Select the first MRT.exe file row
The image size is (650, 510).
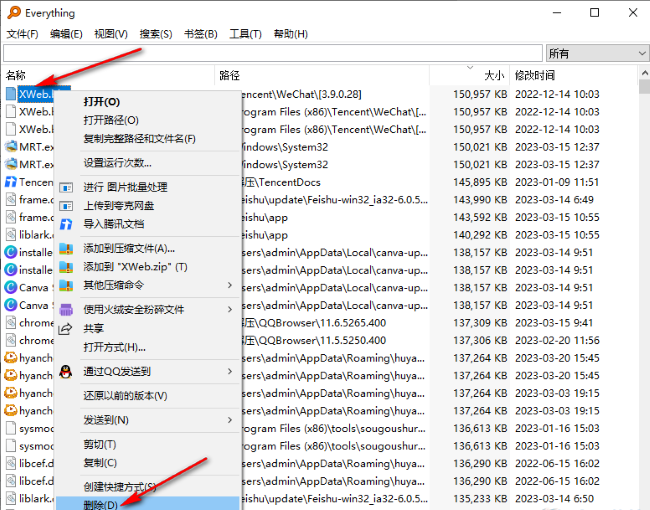tap(30, 146)
